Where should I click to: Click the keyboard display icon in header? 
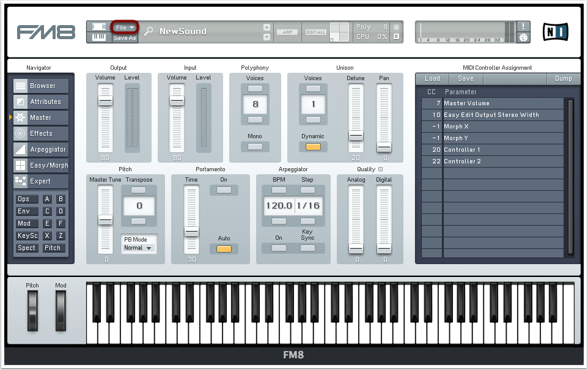pos(98,37)
